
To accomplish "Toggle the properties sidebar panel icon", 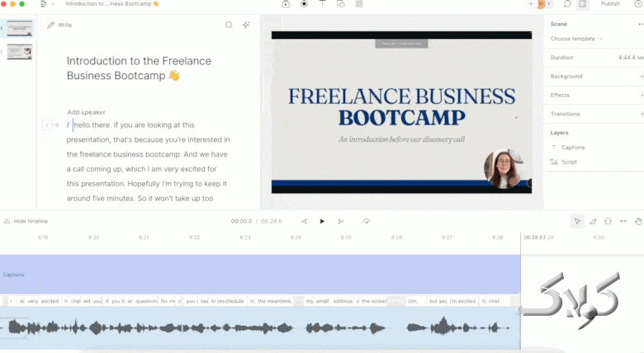I will click(583, 4).
